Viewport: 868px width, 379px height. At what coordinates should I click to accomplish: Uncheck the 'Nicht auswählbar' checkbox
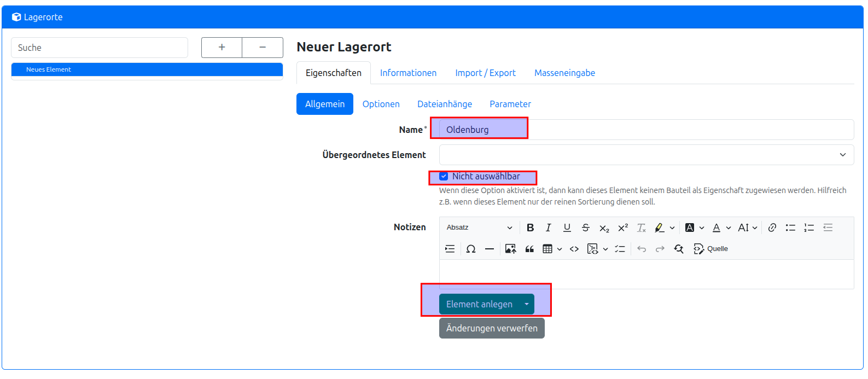click(x=444, y=177)
